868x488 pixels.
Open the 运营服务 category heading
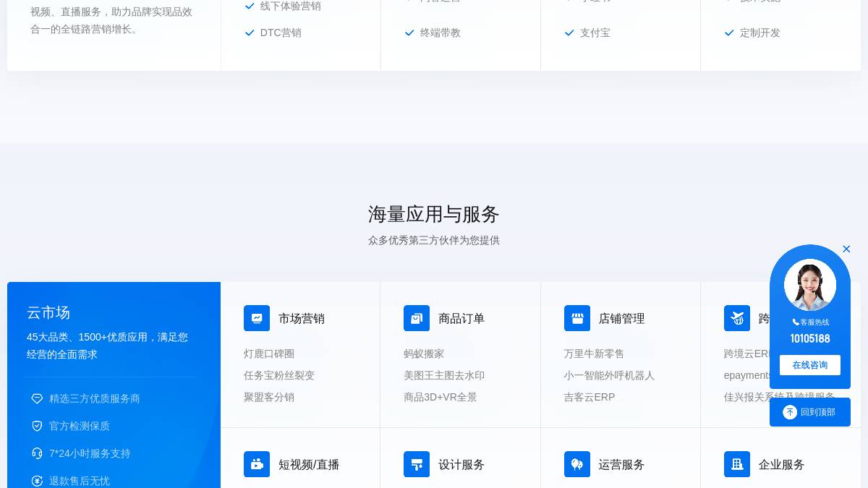click(621, 464)
